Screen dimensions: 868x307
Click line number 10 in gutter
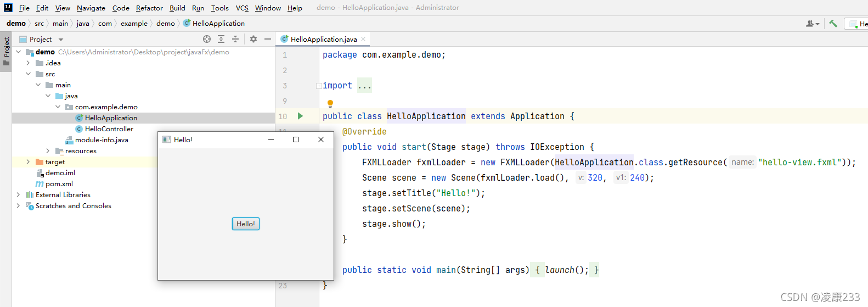pos(283,116)
